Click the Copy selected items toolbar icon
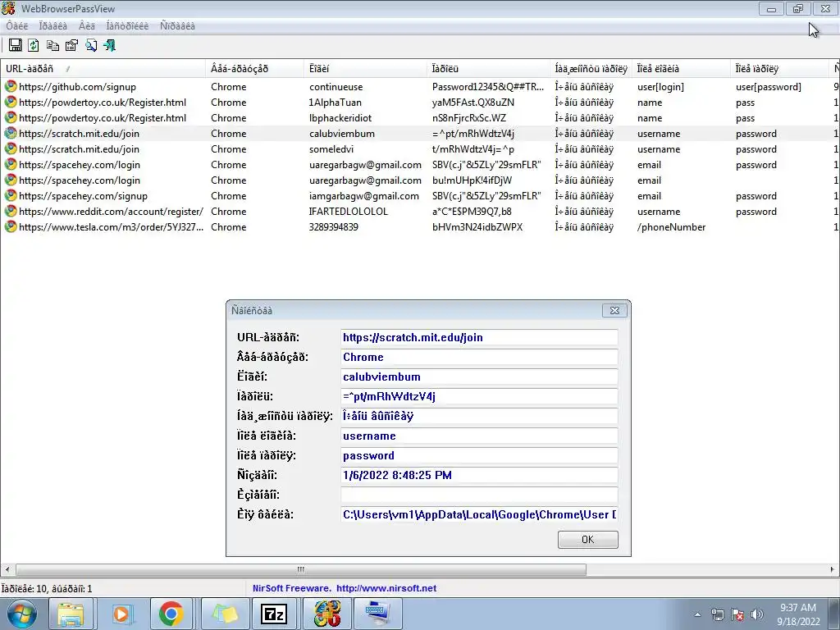 pyautogui.click(x=52, y=46)
